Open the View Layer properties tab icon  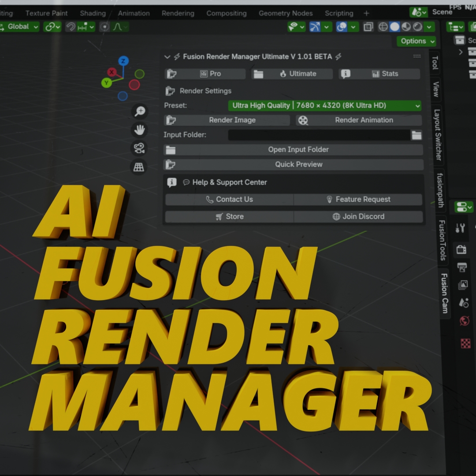tap(463, 285)
